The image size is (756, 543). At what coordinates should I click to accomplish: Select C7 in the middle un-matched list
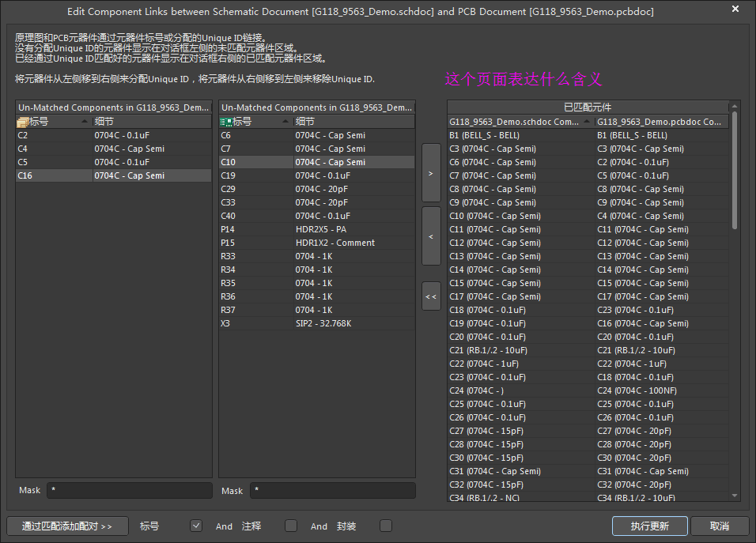[x=317, y=149]
